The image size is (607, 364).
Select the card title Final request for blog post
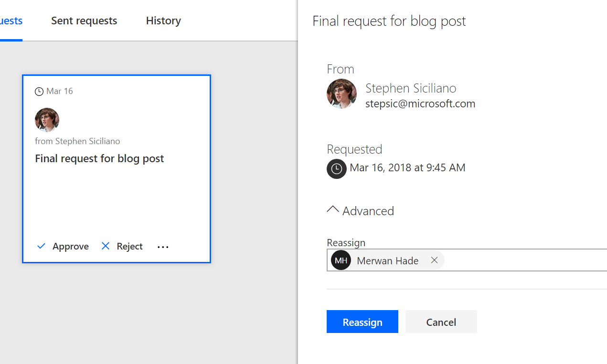[x=99, y=158]
